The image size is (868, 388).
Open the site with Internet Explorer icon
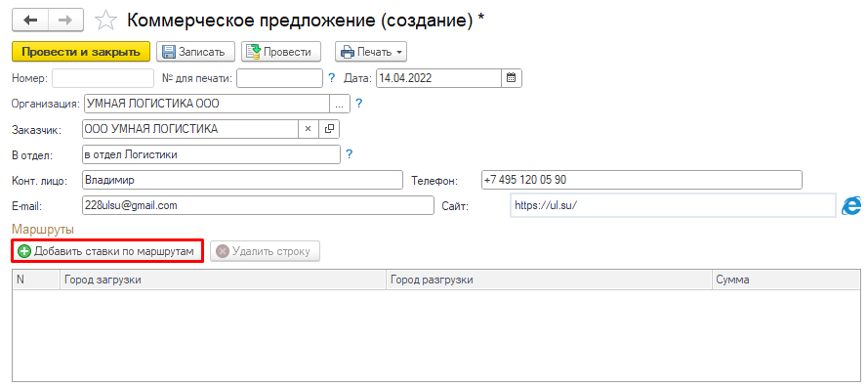click(850, 206)
